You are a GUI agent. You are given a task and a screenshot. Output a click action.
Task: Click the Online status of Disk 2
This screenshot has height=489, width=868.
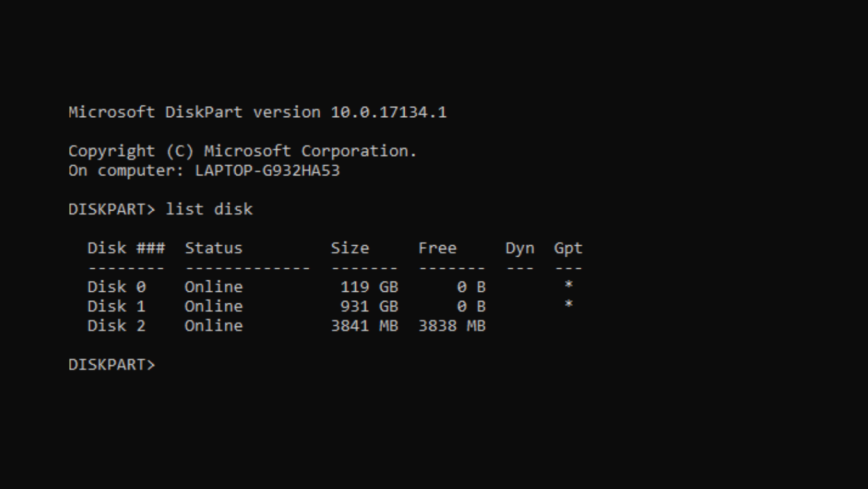pos(214,326)
